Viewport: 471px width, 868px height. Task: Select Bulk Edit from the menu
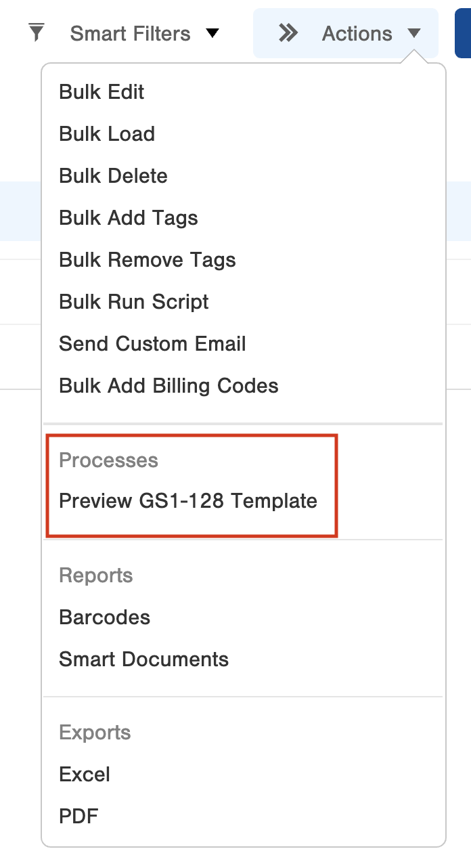pos(101,92)
